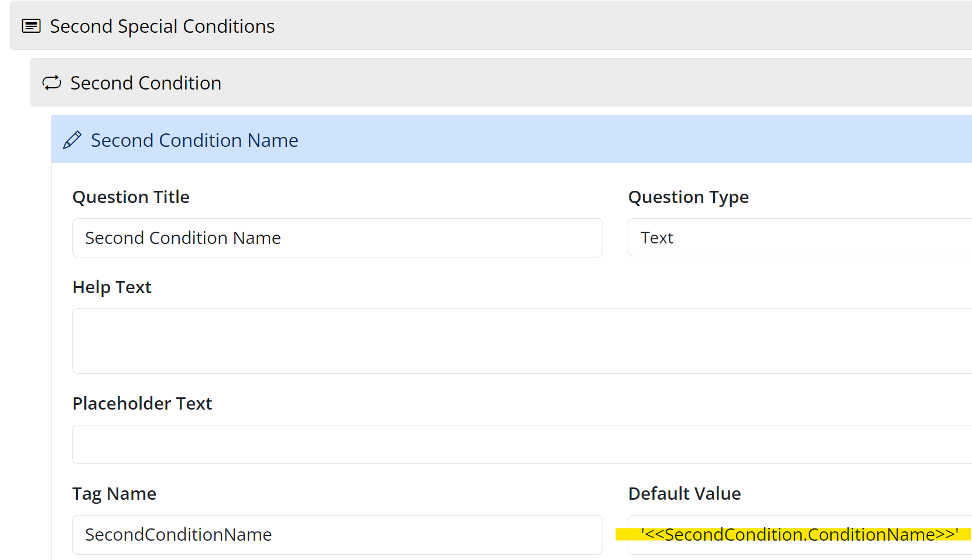Edit the Tag Name field containing SecondConditionName

(337, 535)
